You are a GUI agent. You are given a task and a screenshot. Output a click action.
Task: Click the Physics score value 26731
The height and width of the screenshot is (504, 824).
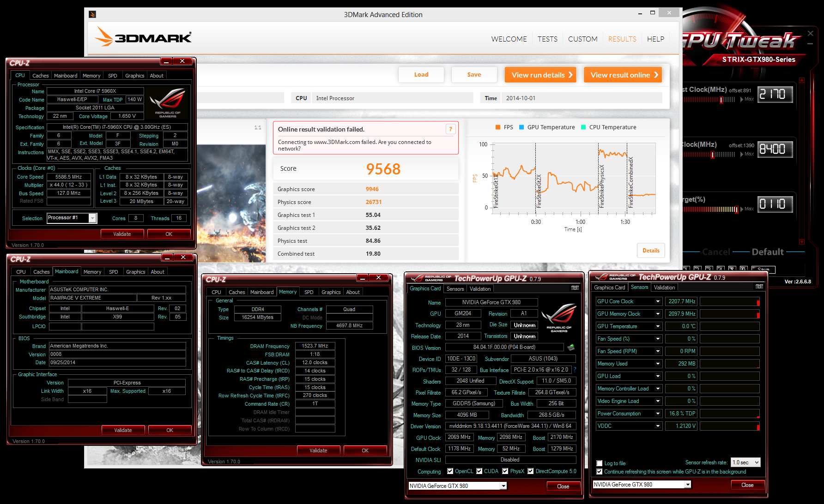(x=374, y=202)
